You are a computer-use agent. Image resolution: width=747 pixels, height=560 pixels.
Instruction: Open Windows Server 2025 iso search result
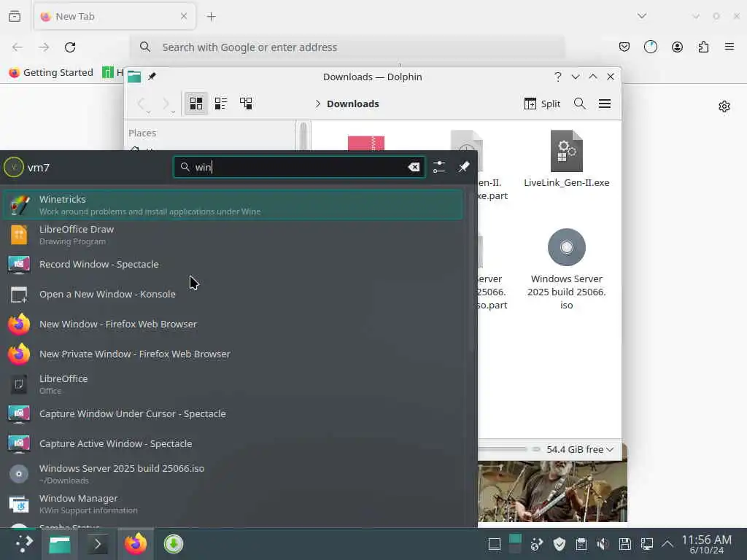(233, 474)
